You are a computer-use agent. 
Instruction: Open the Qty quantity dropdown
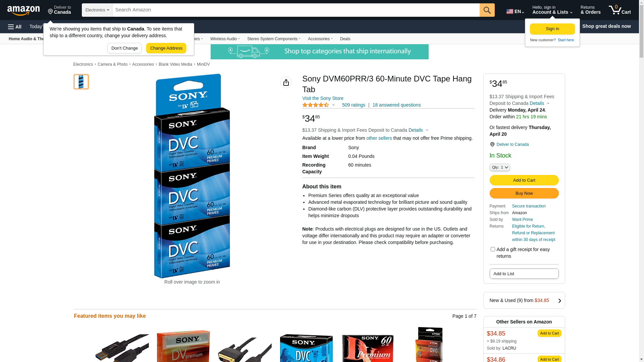[x=500, y=167]
